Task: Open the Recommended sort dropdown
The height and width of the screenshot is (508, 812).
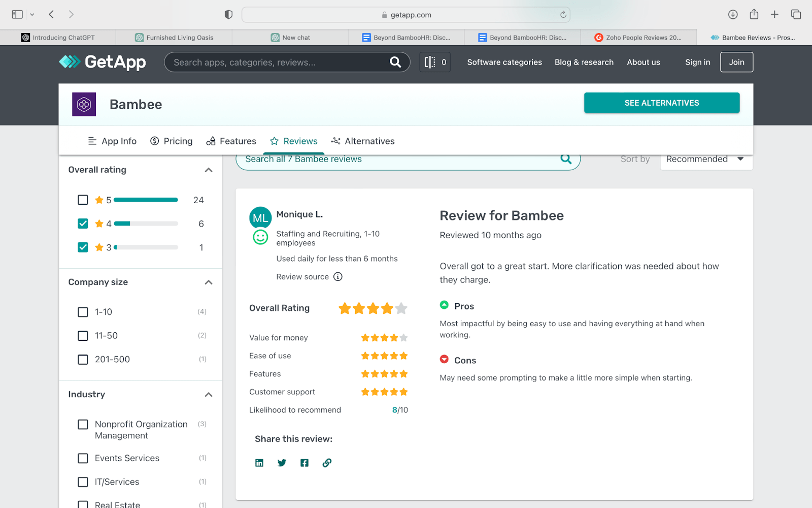Action: (705, 158)
